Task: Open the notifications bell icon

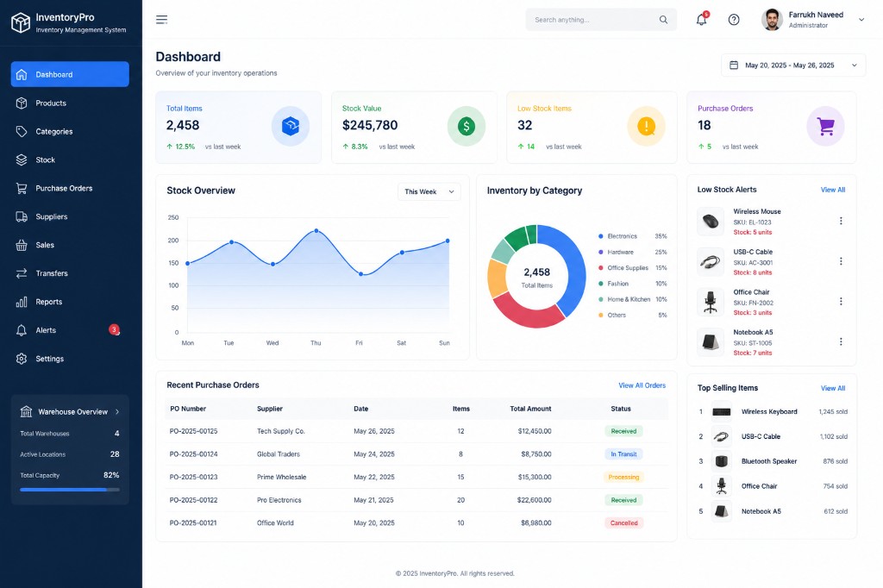Action: coord(701,20)
